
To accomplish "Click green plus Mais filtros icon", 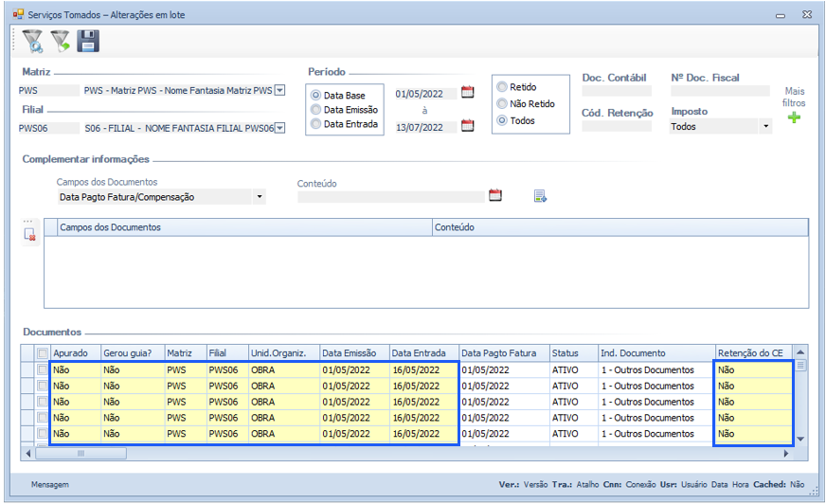I will [x=794, y=117].
